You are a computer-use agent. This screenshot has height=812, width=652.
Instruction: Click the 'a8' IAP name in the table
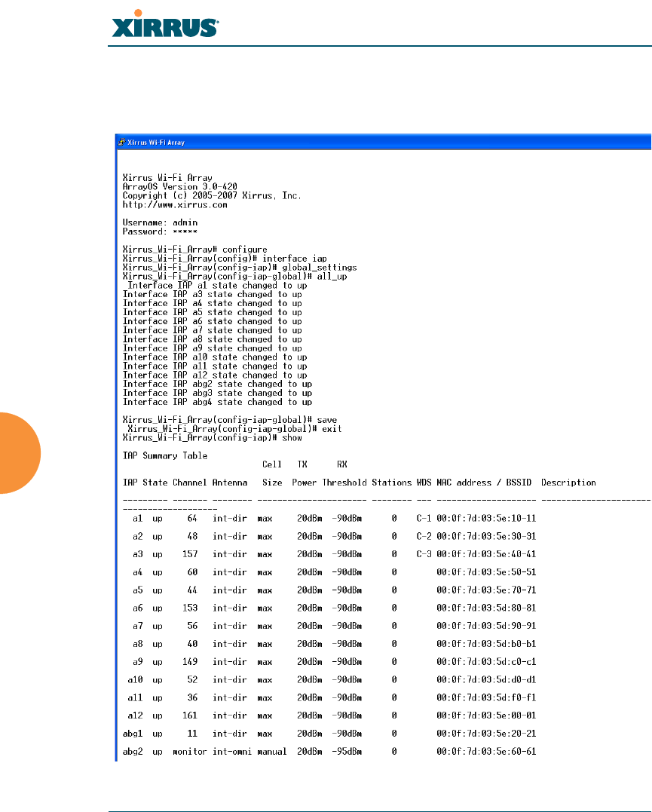click(x=137, y=644)
